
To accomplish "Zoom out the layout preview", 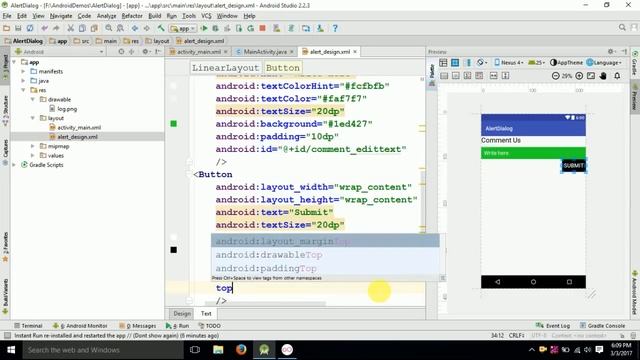I will tap(555, 76).
